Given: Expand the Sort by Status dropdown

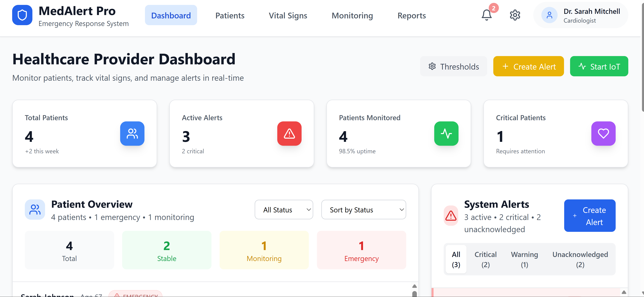Looking at the screenshot, I should [364, 210].
